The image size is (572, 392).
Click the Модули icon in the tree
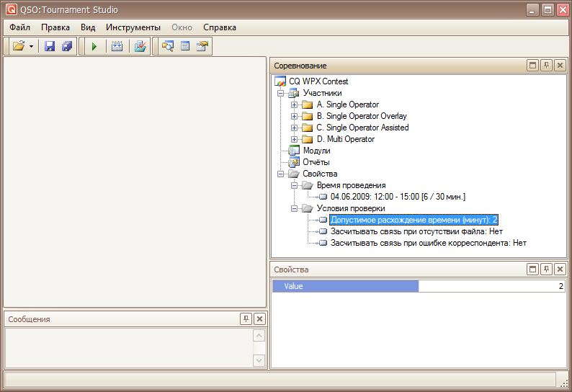coord(294,151)
